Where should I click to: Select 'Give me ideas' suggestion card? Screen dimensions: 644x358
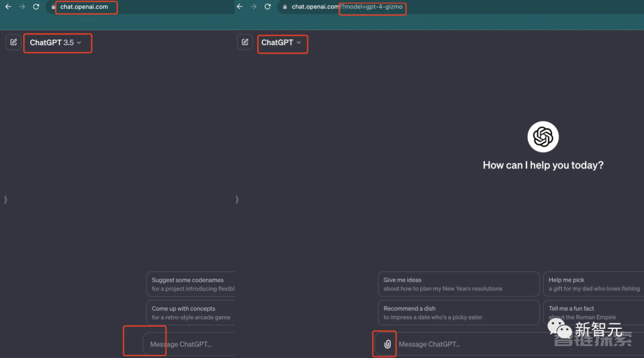(459, 284)
